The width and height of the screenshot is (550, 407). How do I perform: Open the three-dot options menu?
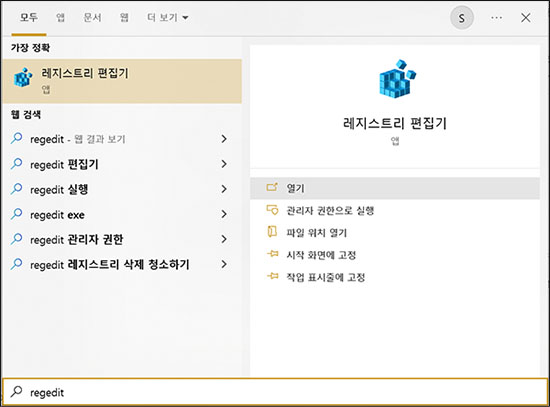coord(496,18)
